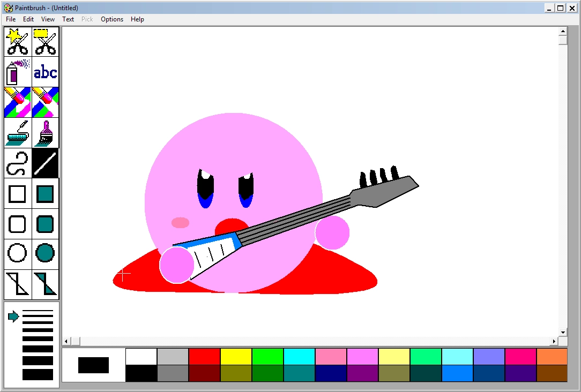Select the straight Line tool
The width and height of the screenshot is (581, 392).
tap(45, 163)
